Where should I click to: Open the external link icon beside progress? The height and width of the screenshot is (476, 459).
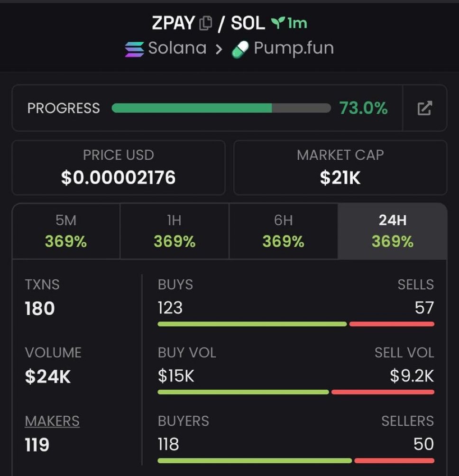(424, 108)
